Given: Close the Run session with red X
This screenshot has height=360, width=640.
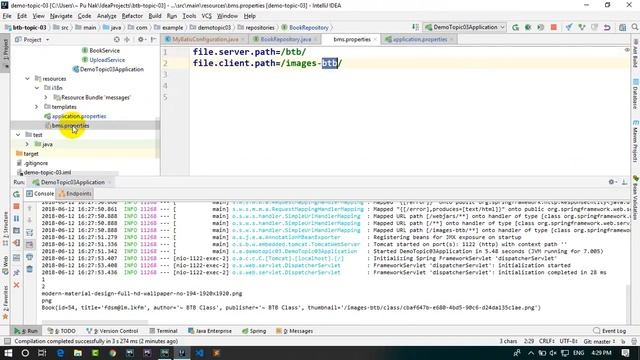Looking at the screenshot, I should pyautogui.click(x=16, y=285).
